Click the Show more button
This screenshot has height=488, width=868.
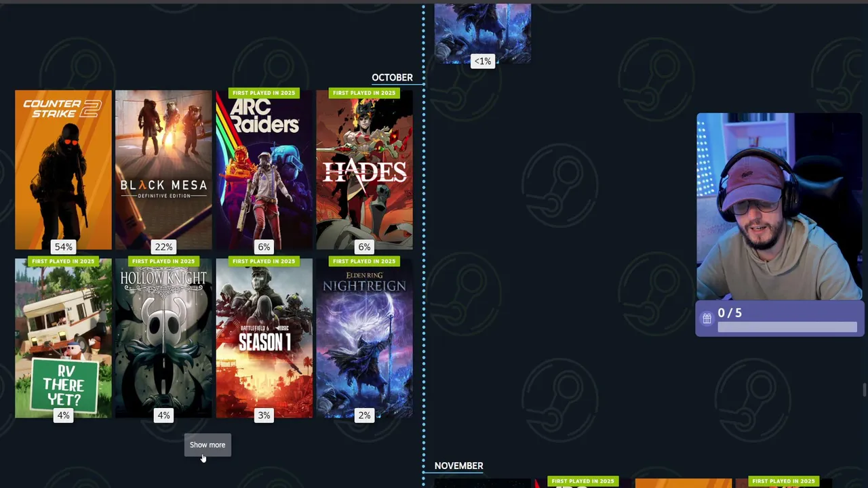[x=208, y=445]
